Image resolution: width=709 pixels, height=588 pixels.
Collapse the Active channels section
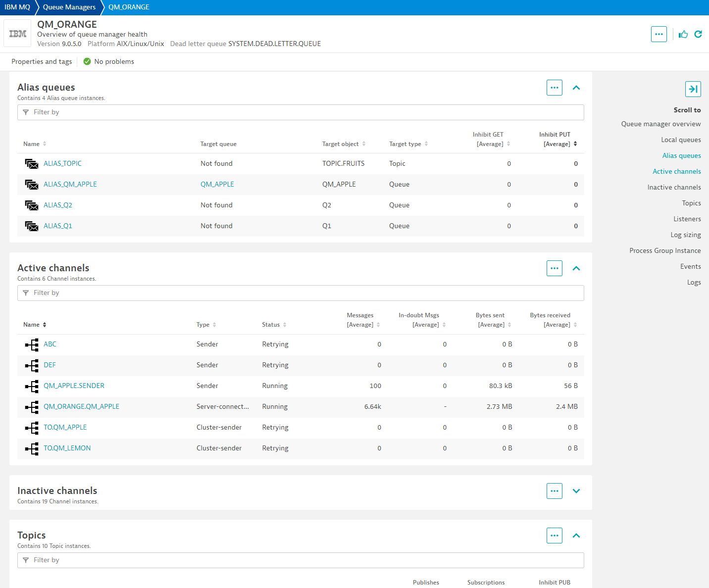(576, 268)
